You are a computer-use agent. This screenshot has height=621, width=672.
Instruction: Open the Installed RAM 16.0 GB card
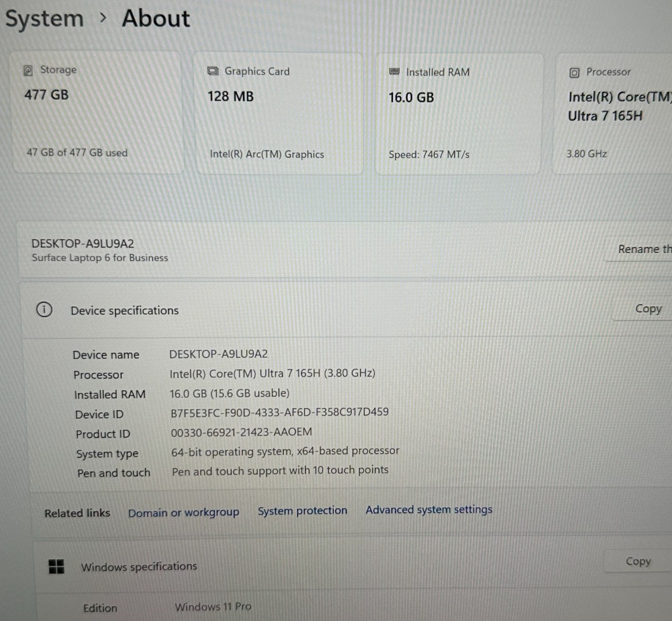click(x=459, y=114)
